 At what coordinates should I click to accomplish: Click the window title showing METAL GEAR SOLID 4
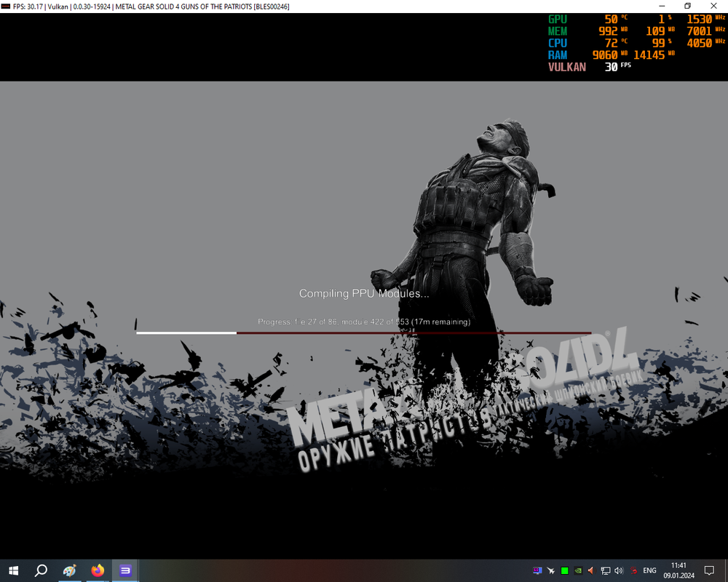pos(151,7)
